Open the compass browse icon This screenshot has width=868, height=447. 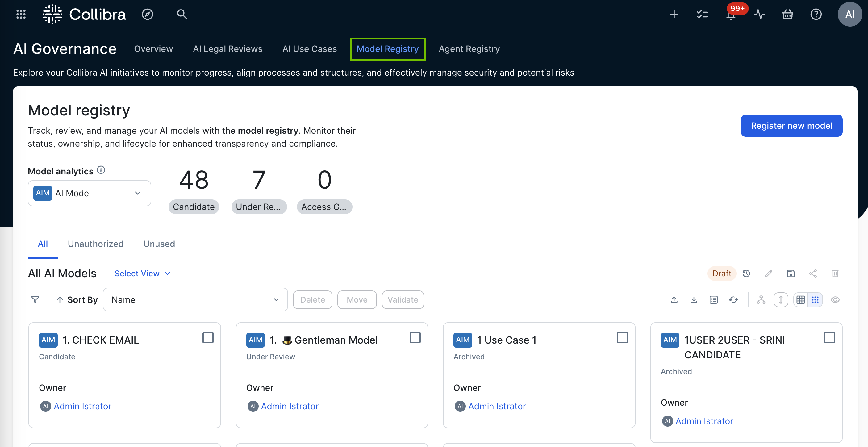pyautogui.click(x=147, y=14)
